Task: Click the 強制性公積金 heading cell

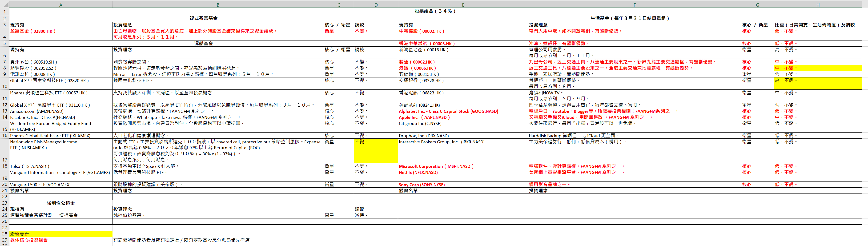Action: pyautogui.click(x=61, y=203)
